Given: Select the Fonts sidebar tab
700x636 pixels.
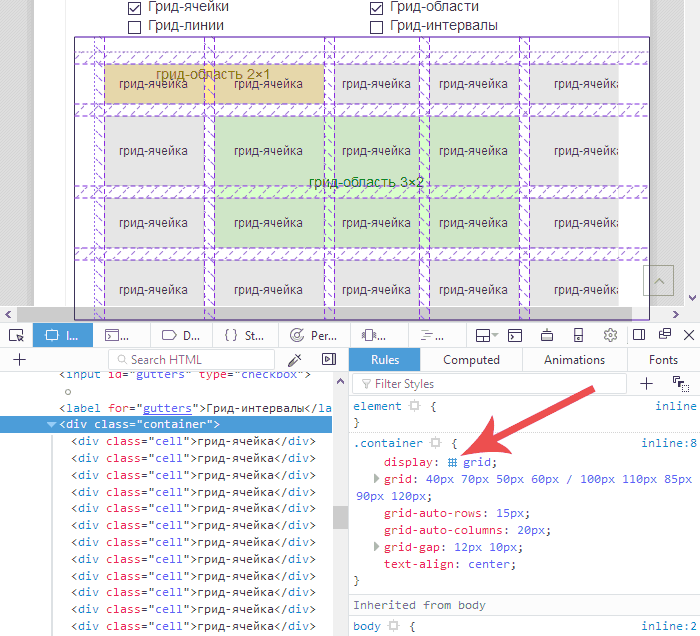Looking at the screenshot, I should click(x=663, y=360).
